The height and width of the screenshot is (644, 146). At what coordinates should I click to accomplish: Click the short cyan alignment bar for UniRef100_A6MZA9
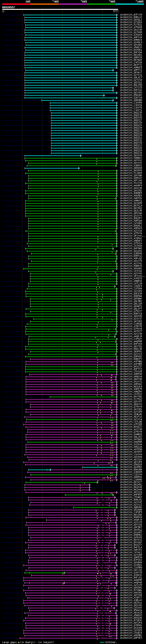pos(52,168)
